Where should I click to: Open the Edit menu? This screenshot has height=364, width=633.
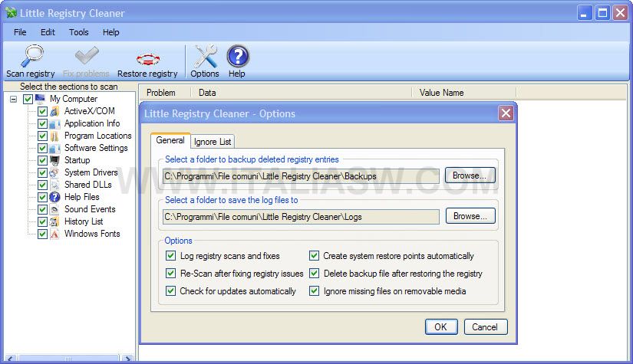click(48, 32)
